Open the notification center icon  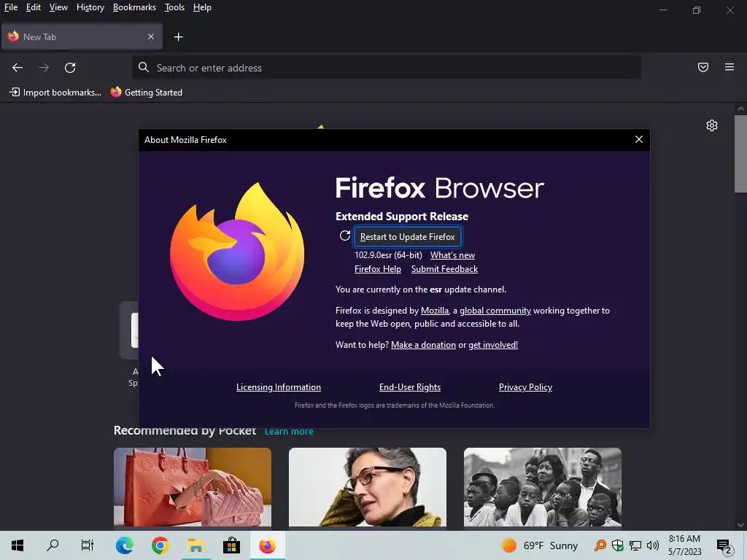coord(724,545)
